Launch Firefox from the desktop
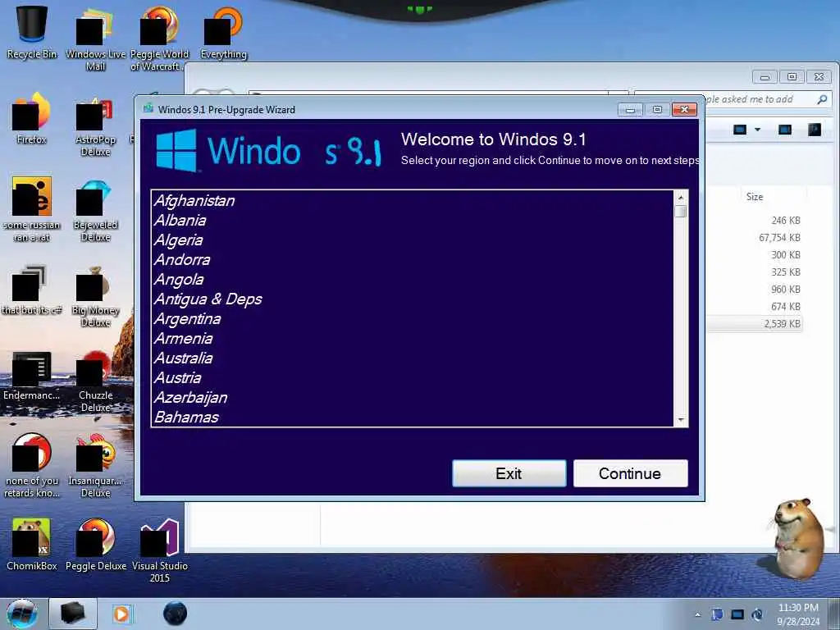 tap(32, 118)
